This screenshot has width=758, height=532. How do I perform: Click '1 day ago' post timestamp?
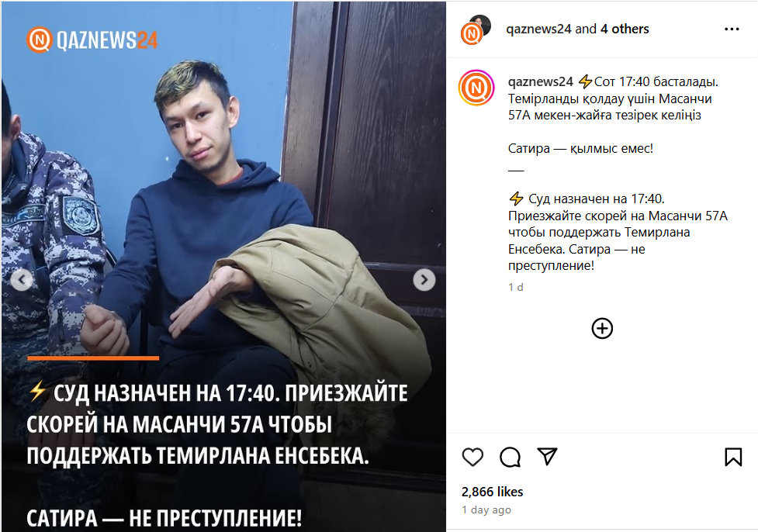[486, 510]
